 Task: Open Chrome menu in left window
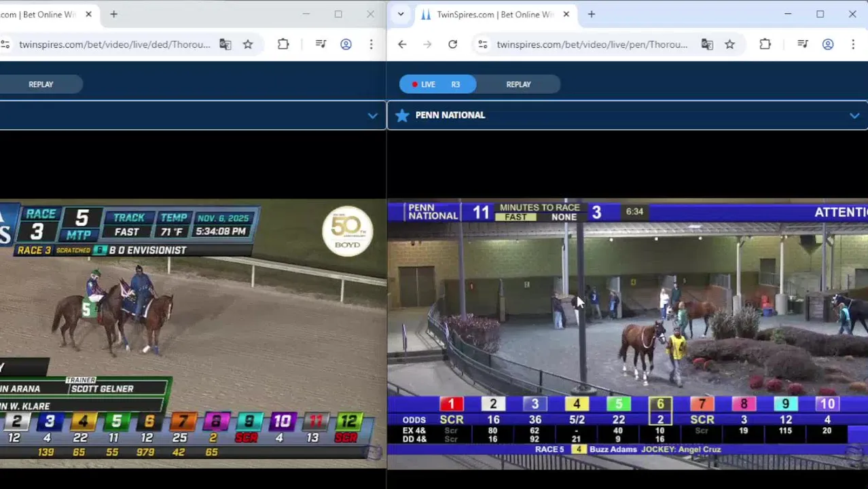tap(371, 45)
